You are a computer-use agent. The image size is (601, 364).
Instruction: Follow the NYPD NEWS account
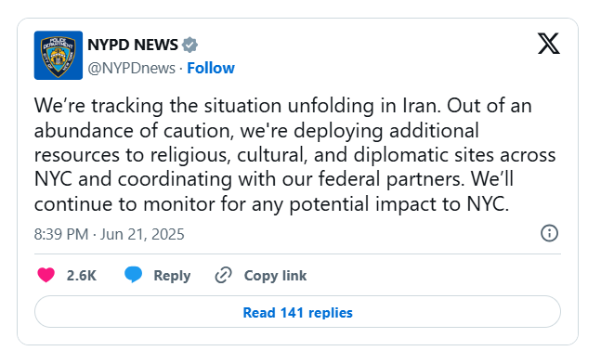(x=211, y=68)
